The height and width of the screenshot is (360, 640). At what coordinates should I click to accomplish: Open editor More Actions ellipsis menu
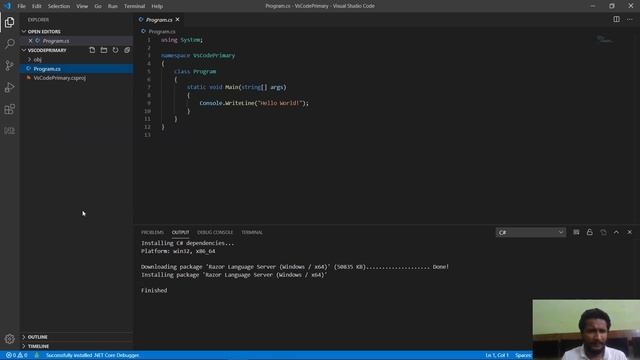(630, 19)
